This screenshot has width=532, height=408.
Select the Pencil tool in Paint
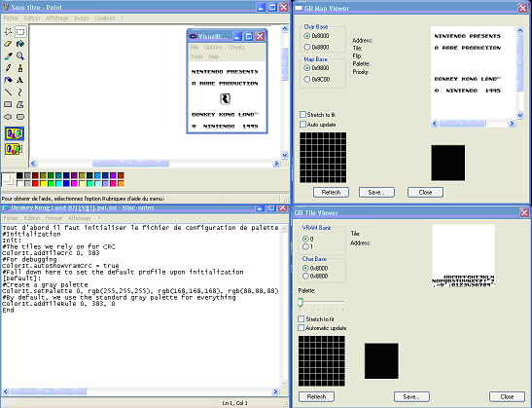[x=8, y=68]
